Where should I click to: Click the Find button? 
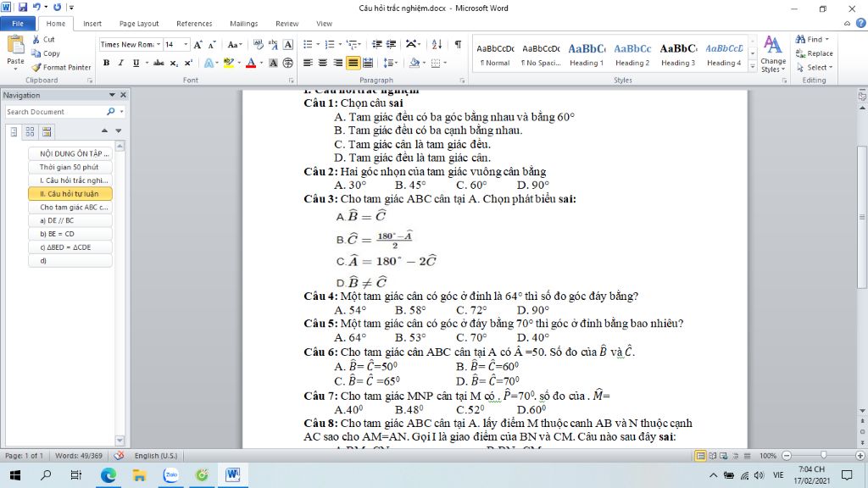[x=812, y=39]
